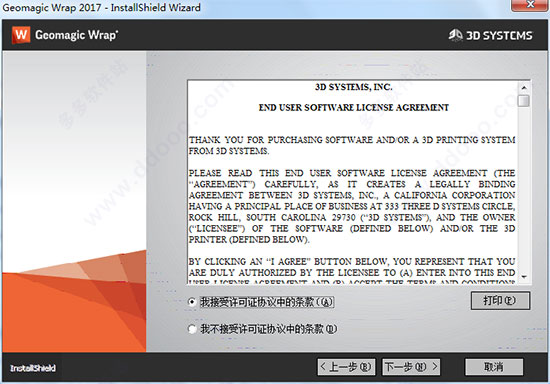Viewport: 550px width, 384px height.
Task: Click the heading END USER SOFTWARE LICENSE AGREEMENT
Action: pyautogui.click(x=354, y=108)
